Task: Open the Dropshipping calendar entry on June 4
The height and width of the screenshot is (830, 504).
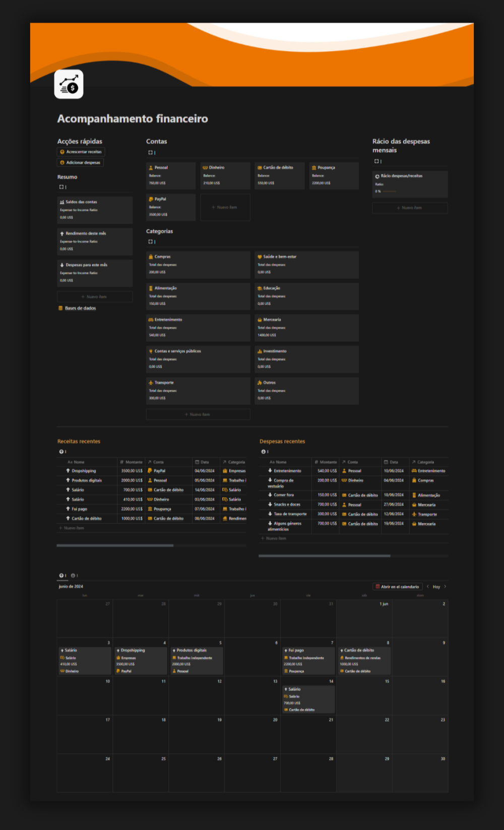Action: [141, 661]
